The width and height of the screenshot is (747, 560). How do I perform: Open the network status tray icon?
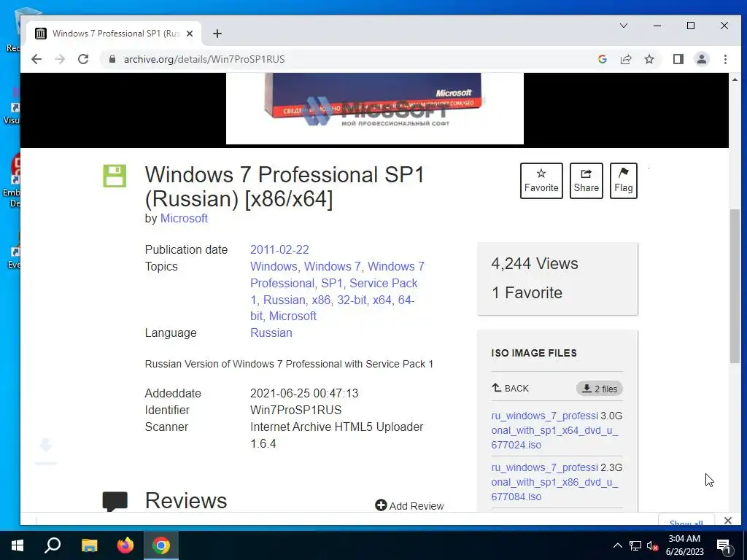click(x=635, y=545)
